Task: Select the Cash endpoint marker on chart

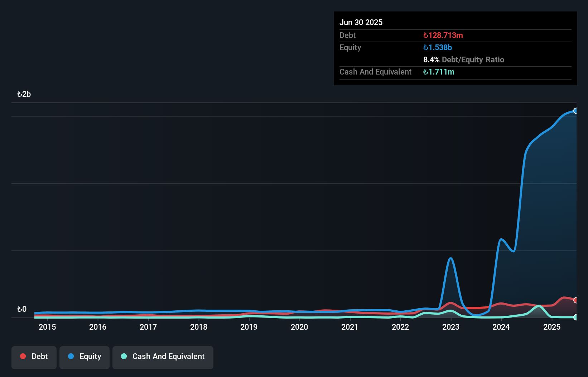Action: click(x=576, y=317)
